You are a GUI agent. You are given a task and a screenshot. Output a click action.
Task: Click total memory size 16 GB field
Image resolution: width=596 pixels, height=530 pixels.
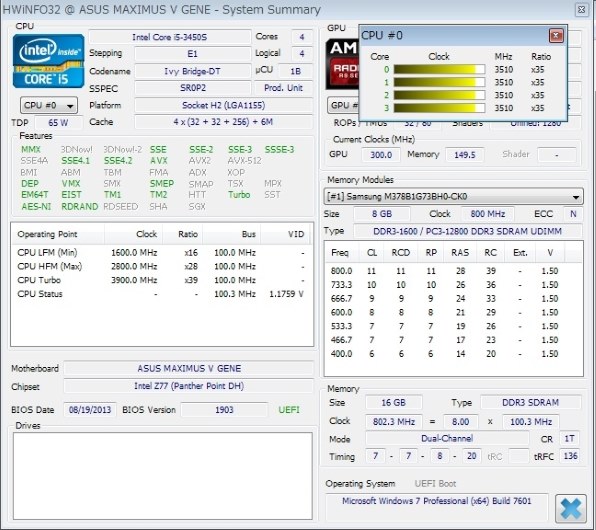point(393,403)
